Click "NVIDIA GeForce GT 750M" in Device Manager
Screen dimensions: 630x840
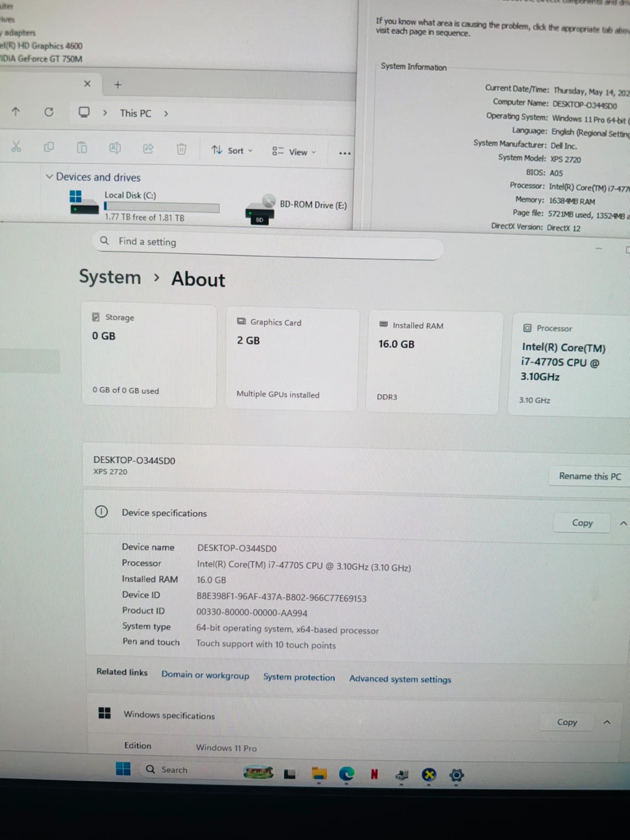coord(41,59)
